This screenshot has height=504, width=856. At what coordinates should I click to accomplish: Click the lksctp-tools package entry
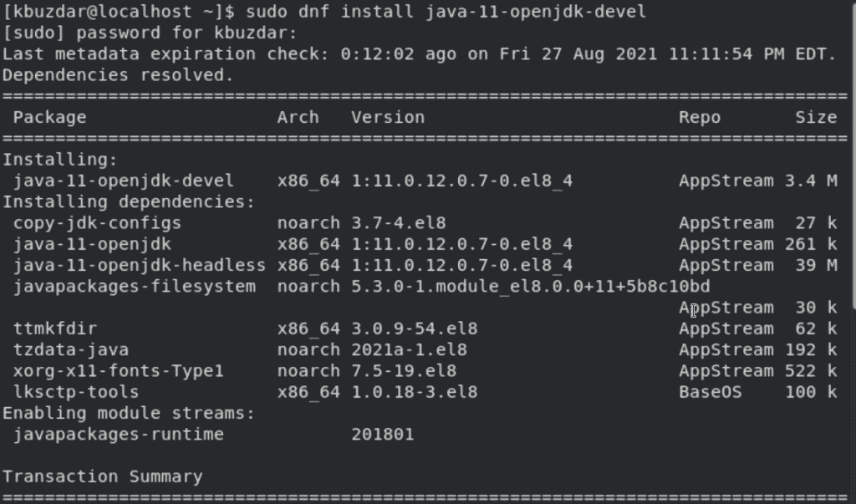(75, 392)
